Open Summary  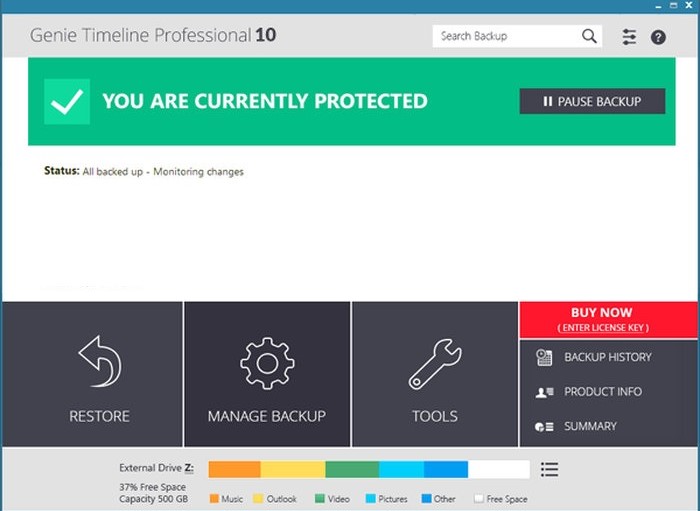pos(590,426)
